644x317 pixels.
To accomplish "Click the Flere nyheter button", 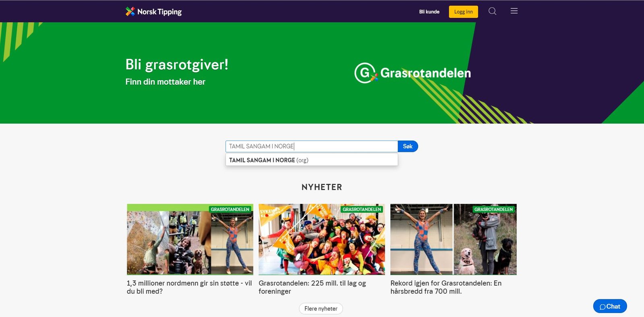I will tap(321, 309).
